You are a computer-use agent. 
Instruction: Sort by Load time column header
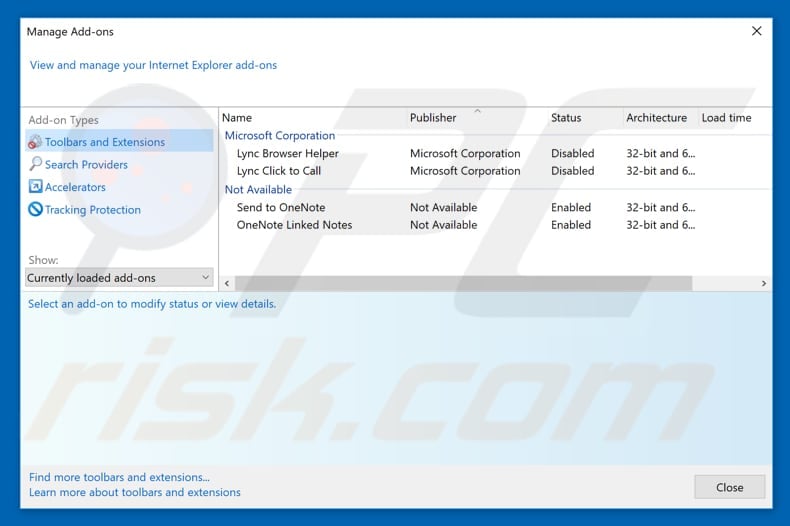727,117
